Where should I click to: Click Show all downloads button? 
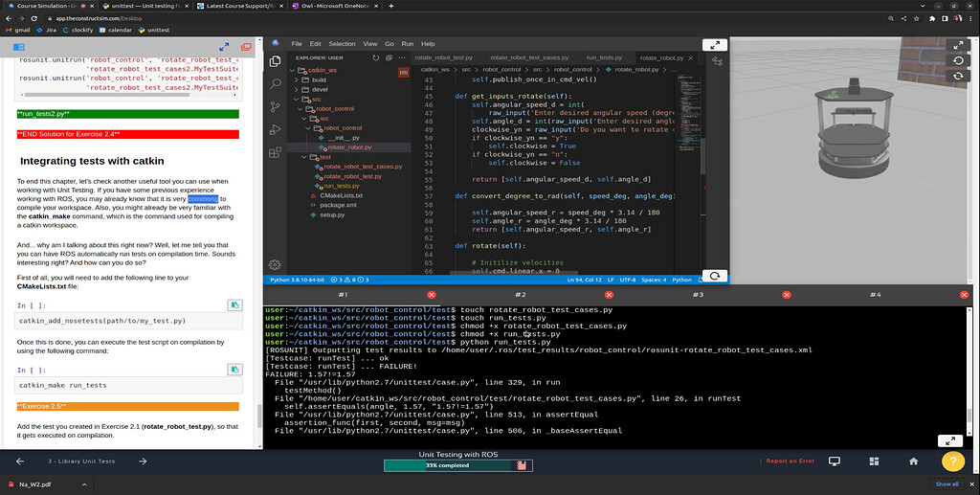pos(947,484)
